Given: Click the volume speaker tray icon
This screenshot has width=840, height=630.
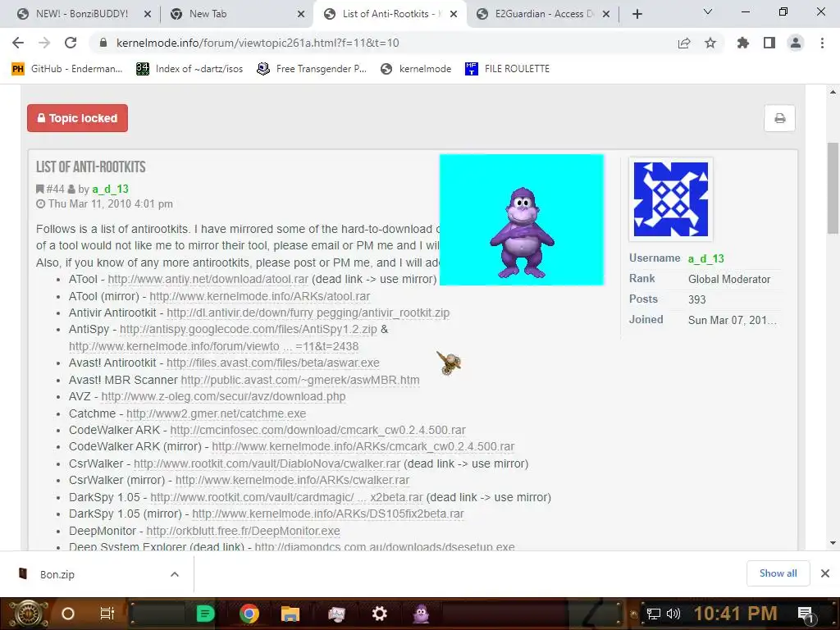Looking at the screenshot, I should click(x=673, y=614).
